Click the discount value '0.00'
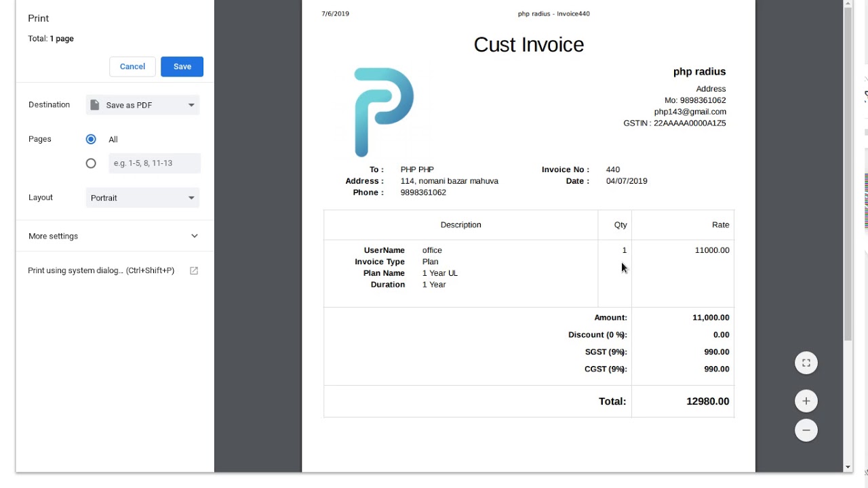868x488 pixels. 721,335
